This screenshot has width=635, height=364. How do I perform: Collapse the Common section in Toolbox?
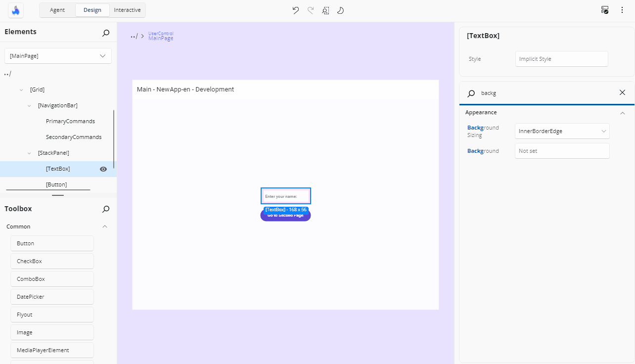(104, 227)
